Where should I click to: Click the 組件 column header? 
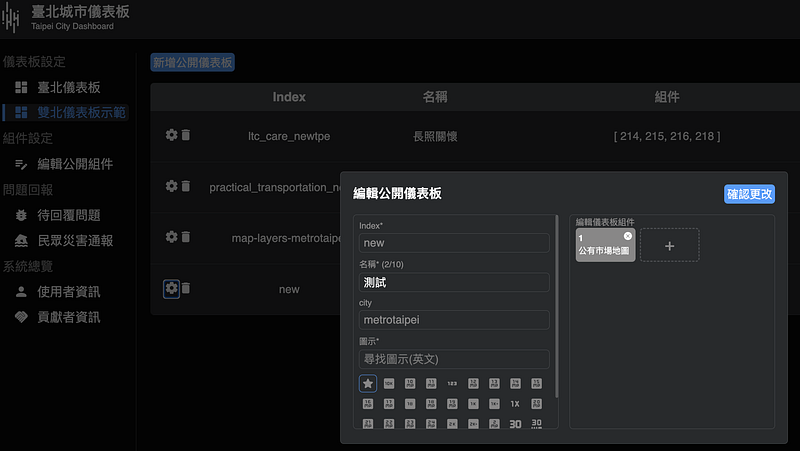click(667, 97)
